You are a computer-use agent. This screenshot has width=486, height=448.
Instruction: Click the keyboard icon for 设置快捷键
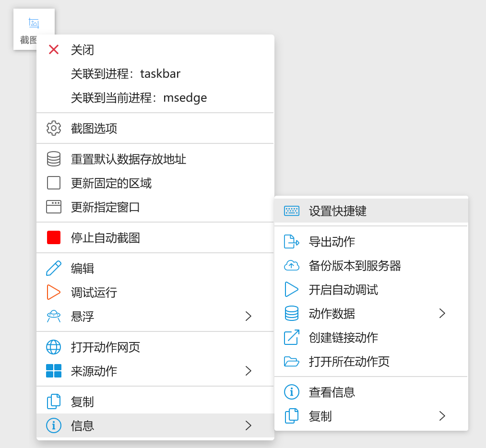tap(292, 211)
